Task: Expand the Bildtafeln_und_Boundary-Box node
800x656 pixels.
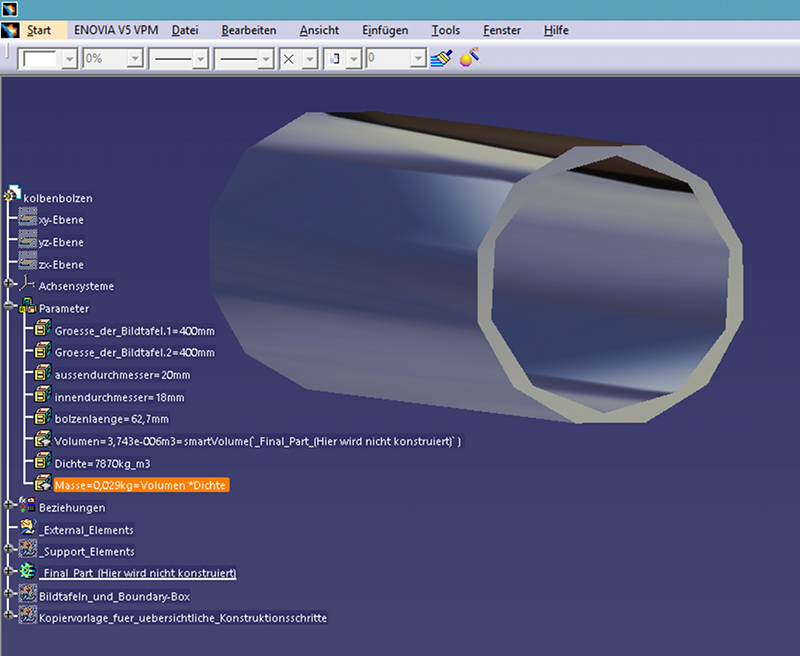Action: tap(9, 595)
